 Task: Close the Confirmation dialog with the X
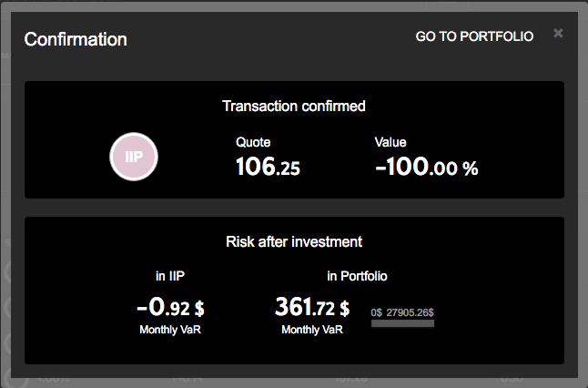[x=558, y=34]
